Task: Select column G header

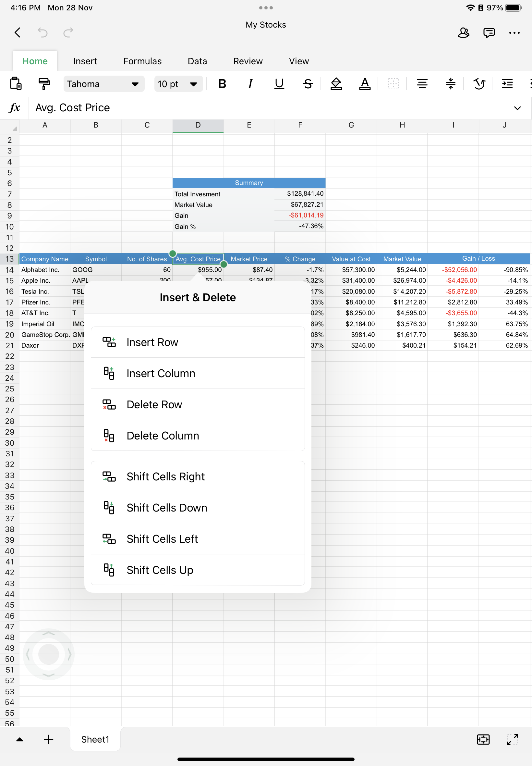Action: [x=351, y=125]
